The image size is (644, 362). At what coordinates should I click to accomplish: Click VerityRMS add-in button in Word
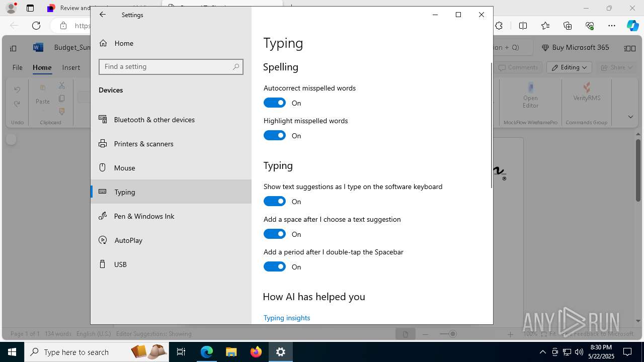[x=587, y=93]
